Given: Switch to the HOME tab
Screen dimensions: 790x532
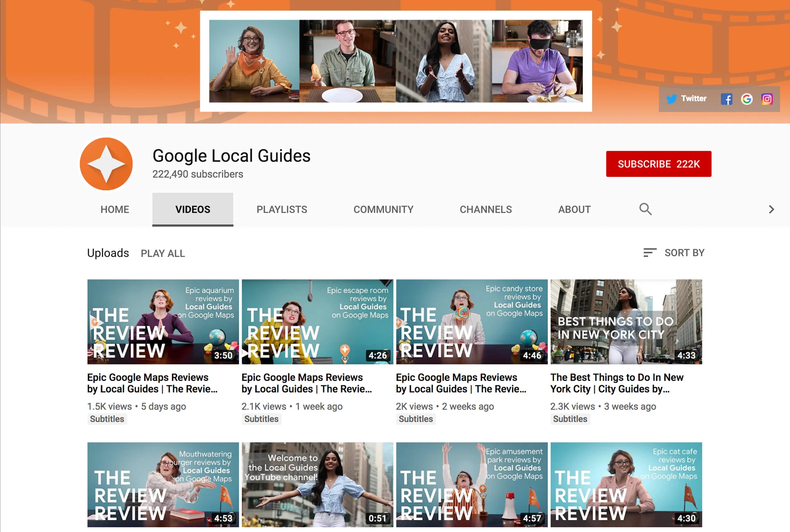Looking at the screenshot, I should click(x=115, y=209).
